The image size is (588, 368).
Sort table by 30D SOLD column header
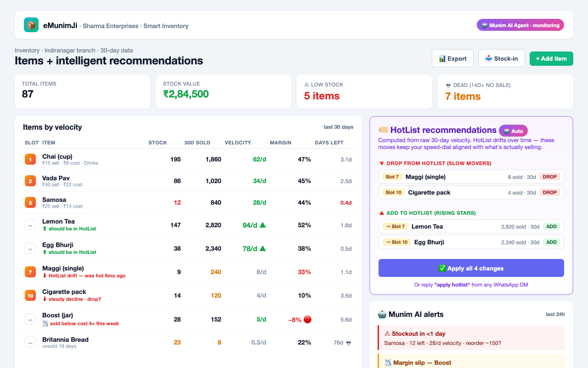pos(197,143)
